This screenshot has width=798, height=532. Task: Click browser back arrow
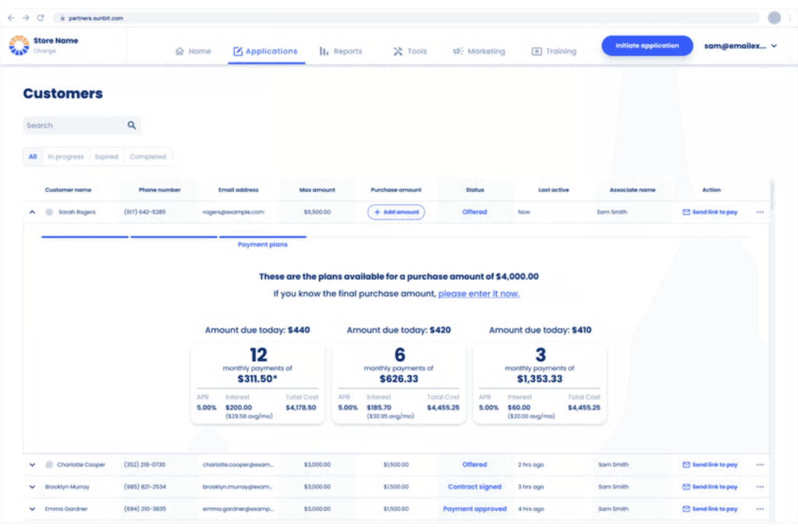[x=11, y=18]
